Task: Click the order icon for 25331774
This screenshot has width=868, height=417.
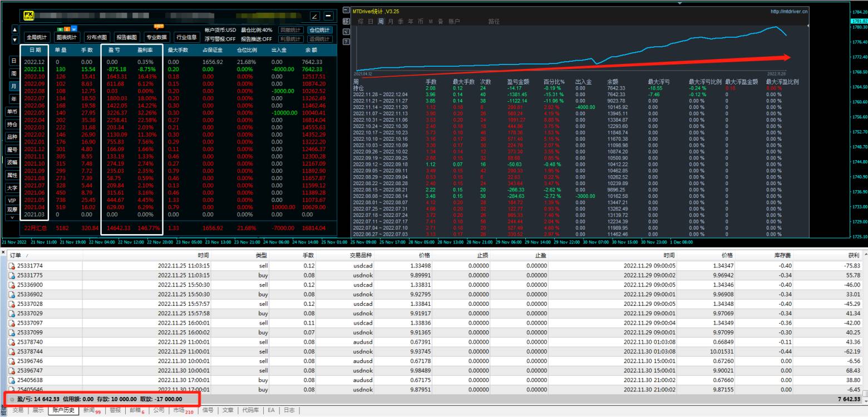Action: [12, 266]
